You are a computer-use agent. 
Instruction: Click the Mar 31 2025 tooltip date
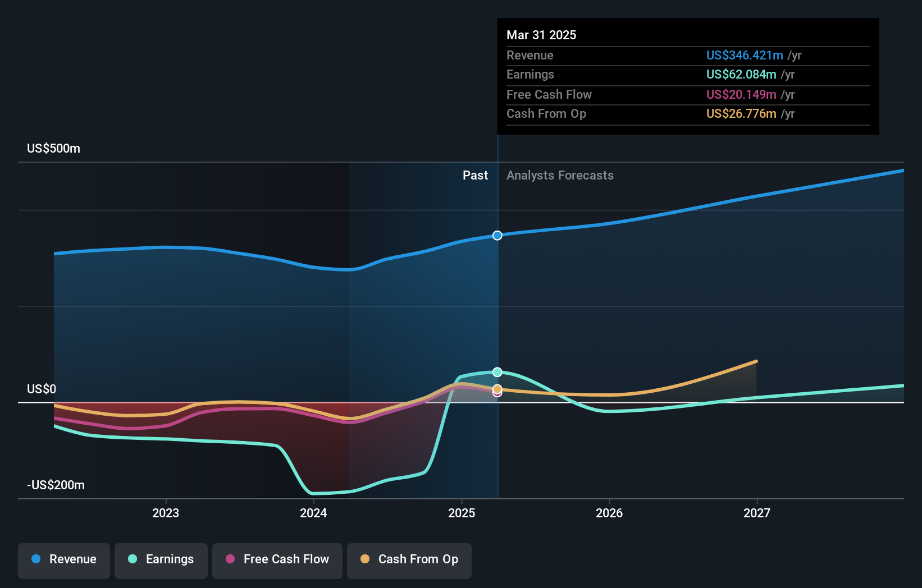coord(541,35)
